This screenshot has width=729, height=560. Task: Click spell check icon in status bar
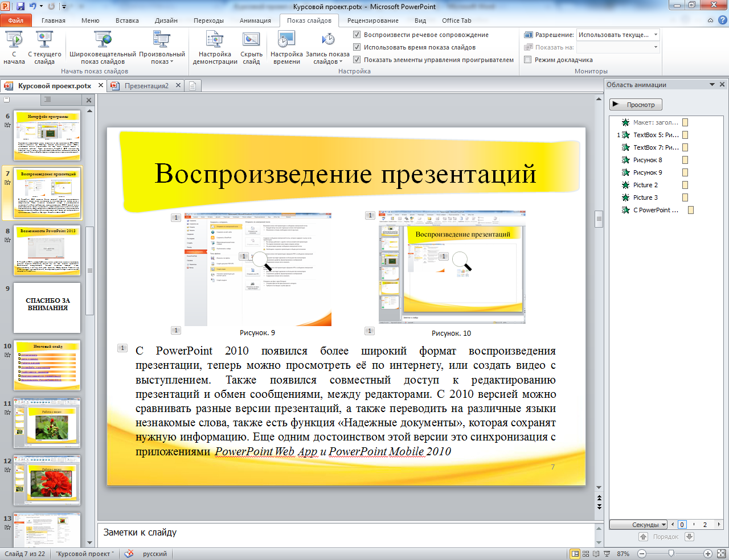click(129, 553)
